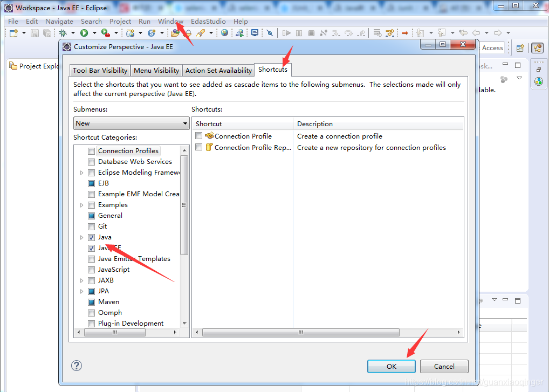Click the help question mark icon
549x392 pixels.
pyautogui.click(x=77, y=366)
